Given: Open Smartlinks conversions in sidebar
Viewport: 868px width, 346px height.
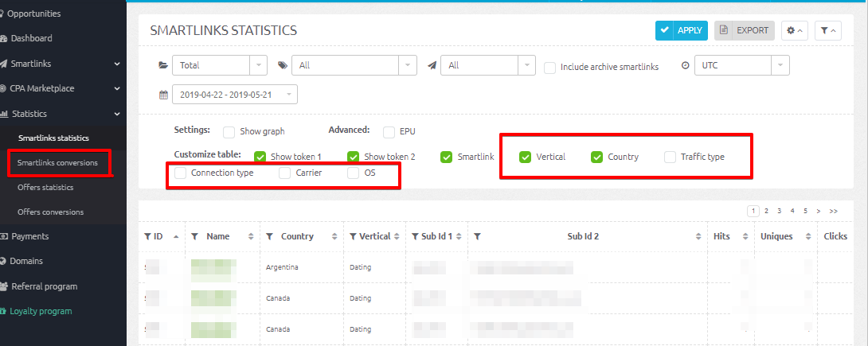Looking at the screenshot, I should (x=57, y=163).
